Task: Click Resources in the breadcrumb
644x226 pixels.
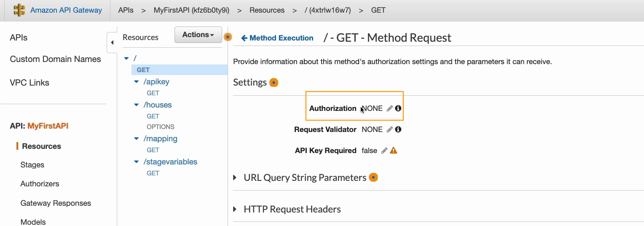Action: tap(267, 10)
